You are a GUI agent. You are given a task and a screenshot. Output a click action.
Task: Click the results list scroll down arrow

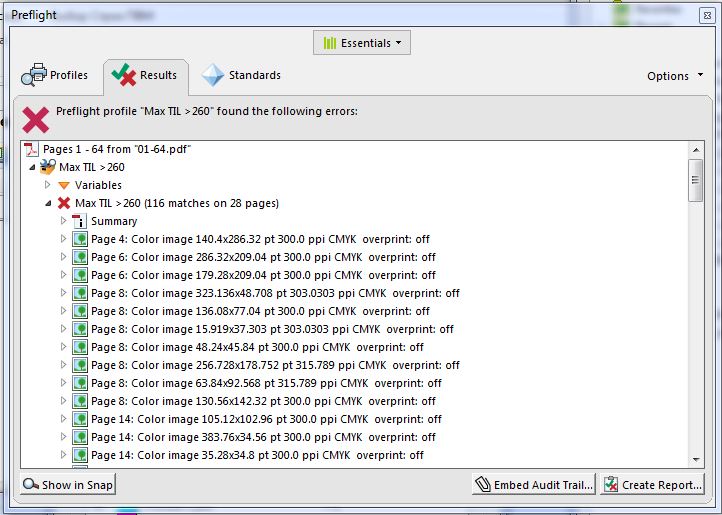click(696, 460)
